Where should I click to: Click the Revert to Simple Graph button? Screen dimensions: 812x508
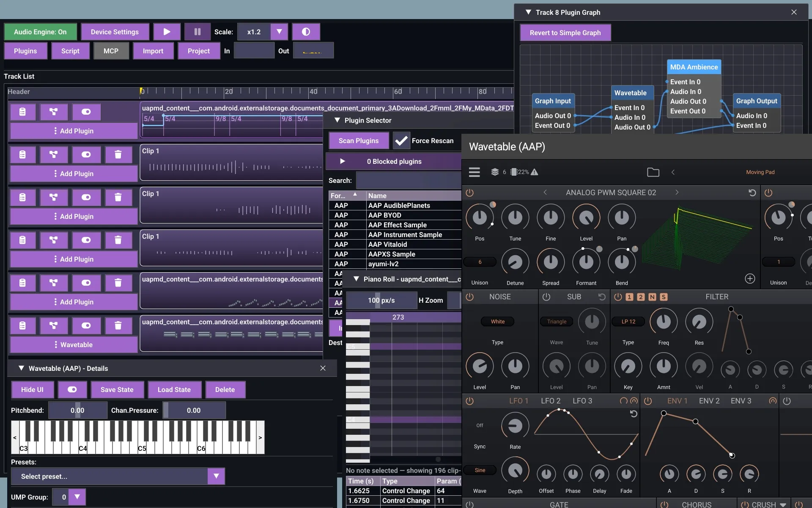565,33
